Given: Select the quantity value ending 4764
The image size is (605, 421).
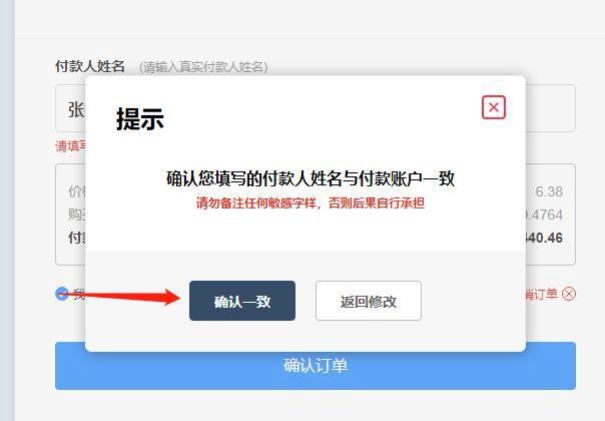Looking at the screenshot, I should click(x=544, y=215).
